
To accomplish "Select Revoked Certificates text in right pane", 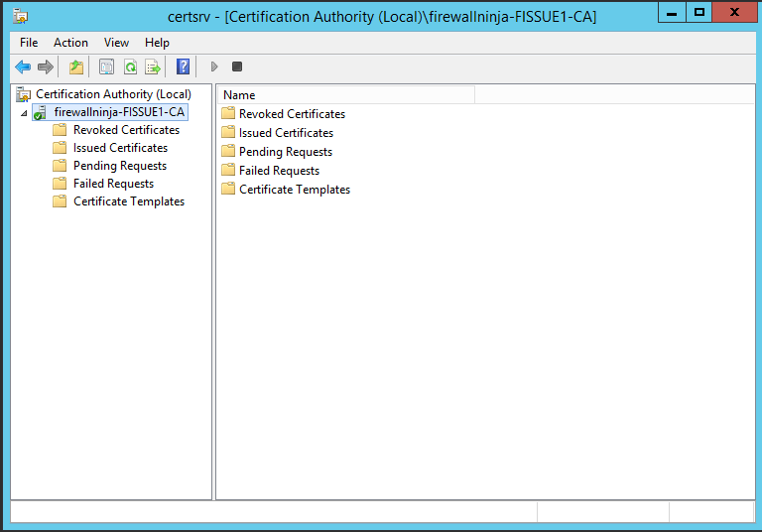I will [292, 114].
